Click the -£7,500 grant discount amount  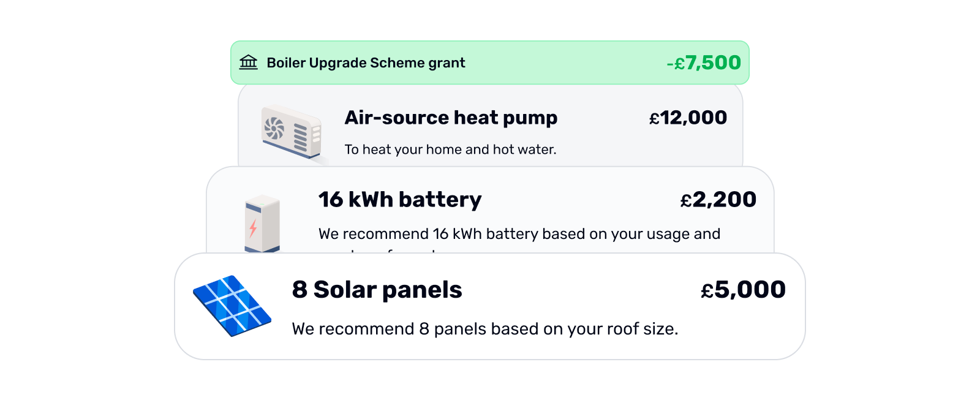tap(703, 63)
